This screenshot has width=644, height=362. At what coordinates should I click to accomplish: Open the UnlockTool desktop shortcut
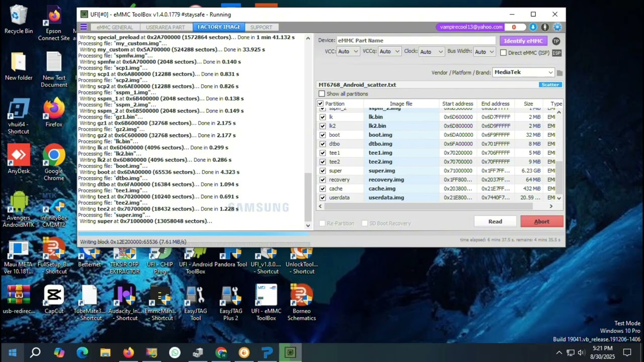point(301,260)
